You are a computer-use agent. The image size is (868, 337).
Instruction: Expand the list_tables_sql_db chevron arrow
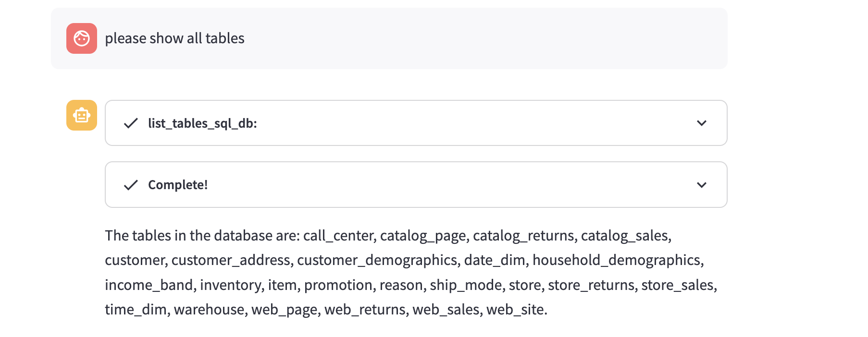[x=701, y=123]
